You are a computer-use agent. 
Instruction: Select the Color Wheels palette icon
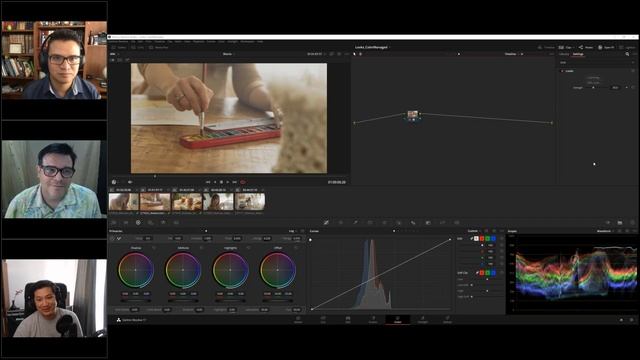click(138, 222)
